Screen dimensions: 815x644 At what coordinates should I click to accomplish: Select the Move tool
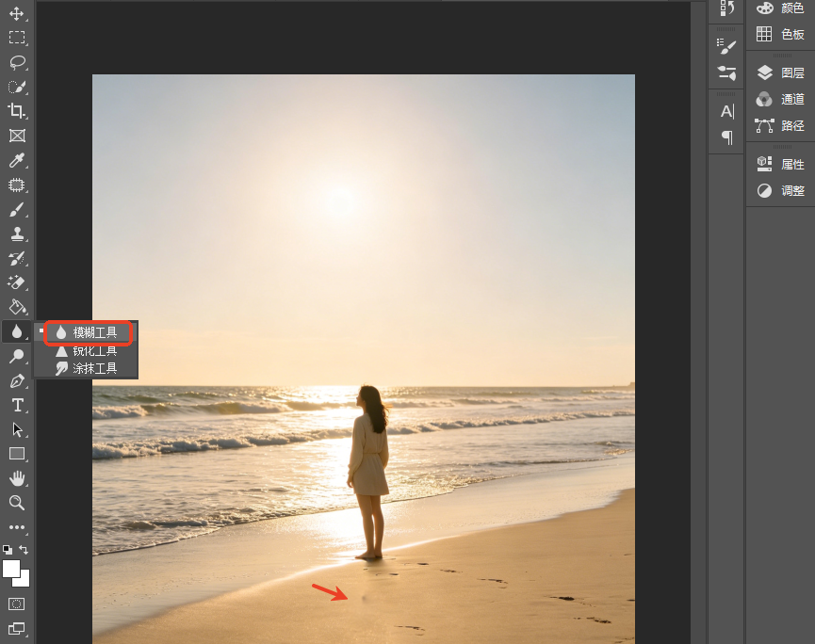(x=17, y=13)
